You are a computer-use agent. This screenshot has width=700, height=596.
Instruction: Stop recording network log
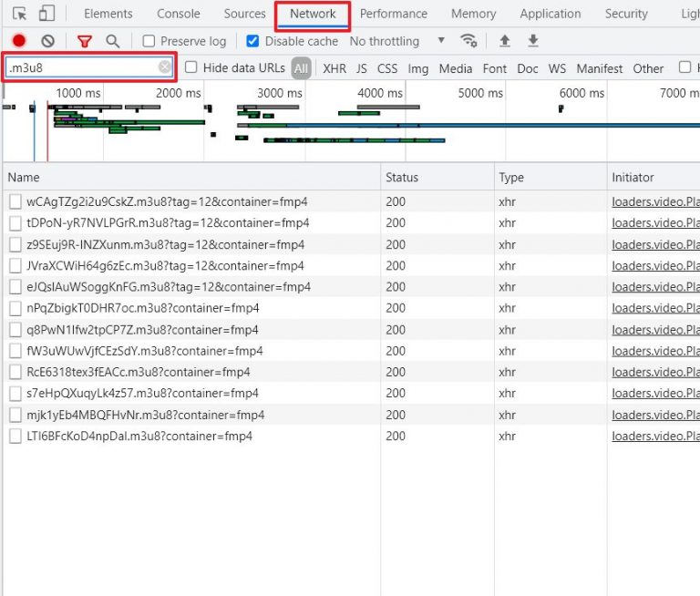pyautogui.click(x=19, y=41)
